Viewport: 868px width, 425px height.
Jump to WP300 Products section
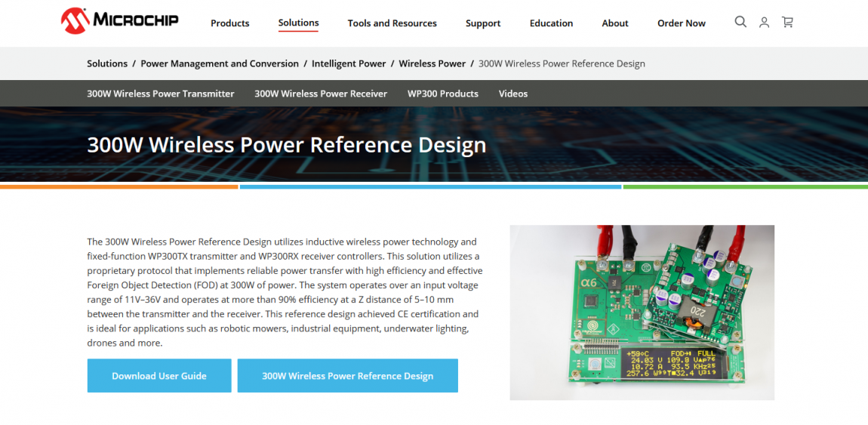443,94
